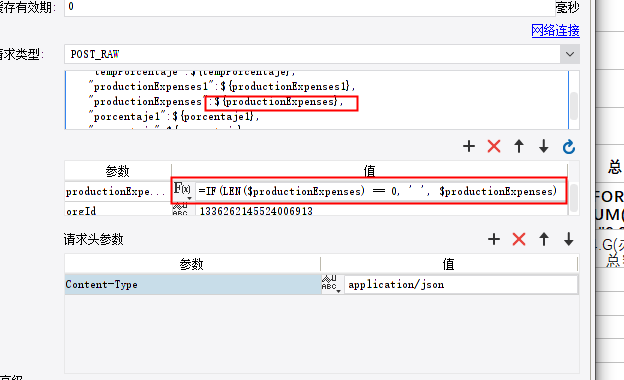
Task: Refresh the body parameters list
Action: point(569,146)
